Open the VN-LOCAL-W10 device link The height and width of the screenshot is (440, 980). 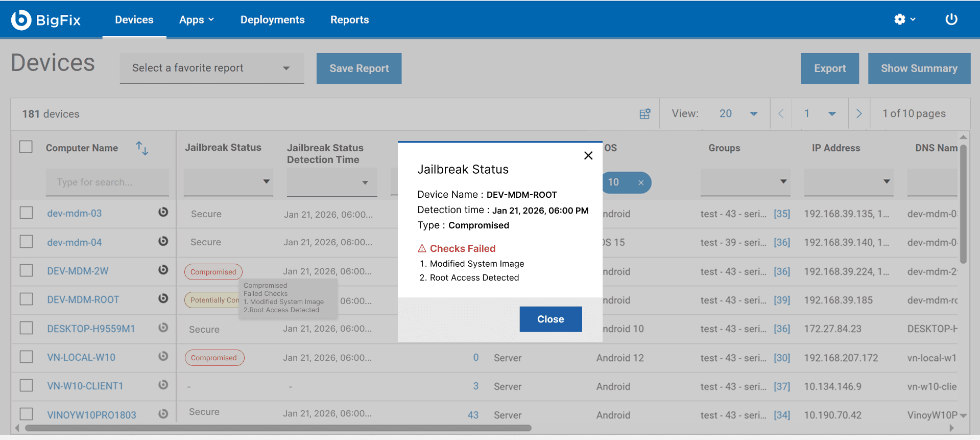coord(81,357)
